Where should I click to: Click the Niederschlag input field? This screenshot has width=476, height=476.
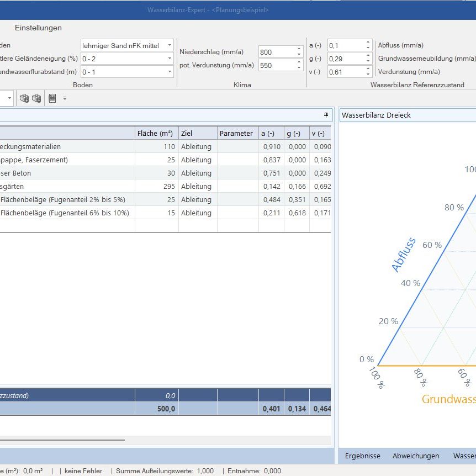276,52
